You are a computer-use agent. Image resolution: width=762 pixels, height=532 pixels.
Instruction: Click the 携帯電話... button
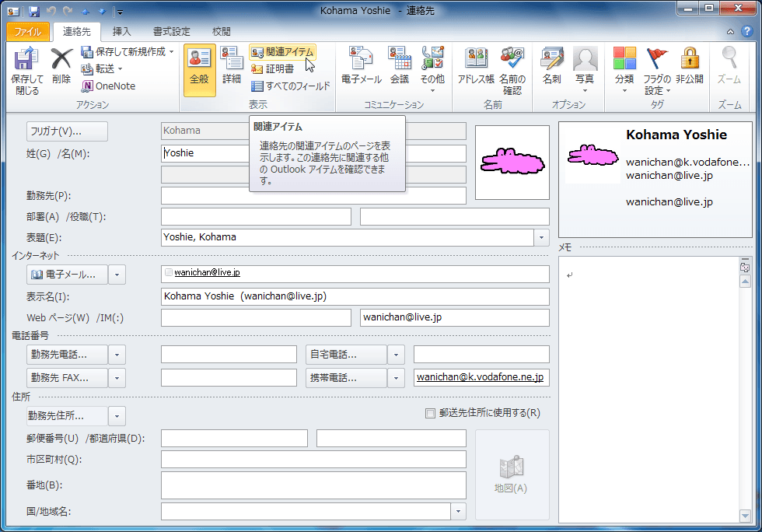347,378
